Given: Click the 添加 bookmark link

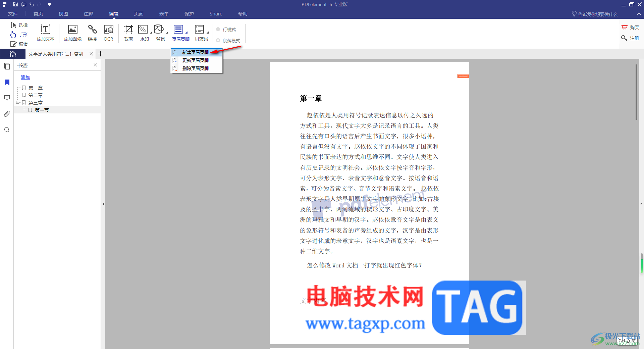Looking at the screenshot, I should (25, 77).
